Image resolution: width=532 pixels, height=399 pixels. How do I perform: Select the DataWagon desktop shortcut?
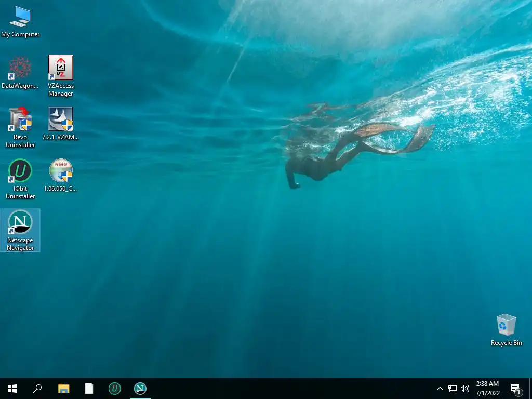click(x=20, y=72)
